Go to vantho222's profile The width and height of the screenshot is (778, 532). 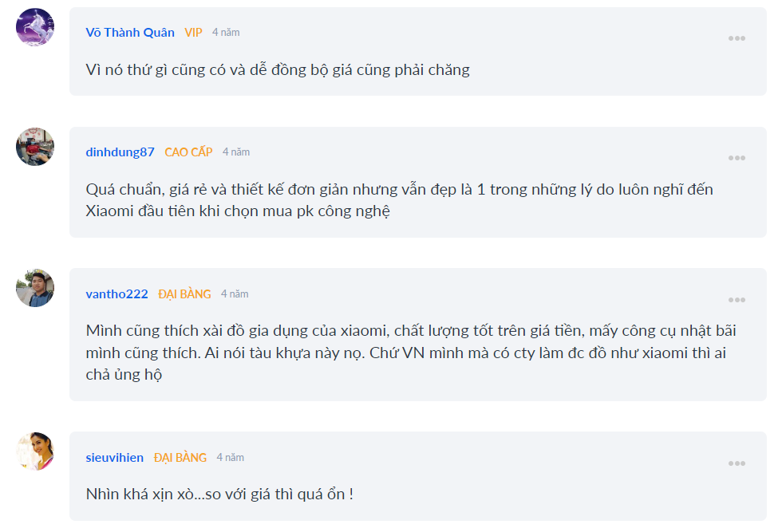[117, 294]
